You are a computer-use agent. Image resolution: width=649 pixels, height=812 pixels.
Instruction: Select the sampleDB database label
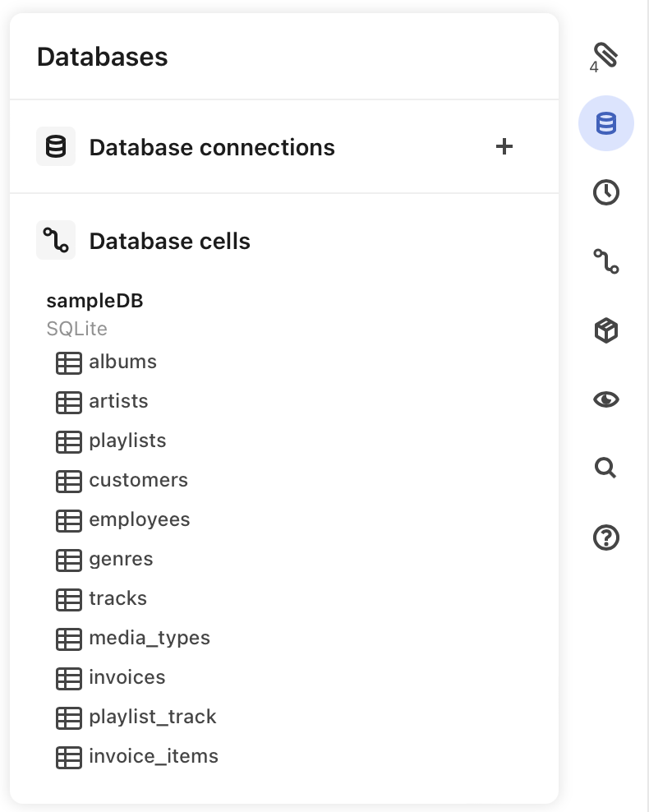(94, 301)
